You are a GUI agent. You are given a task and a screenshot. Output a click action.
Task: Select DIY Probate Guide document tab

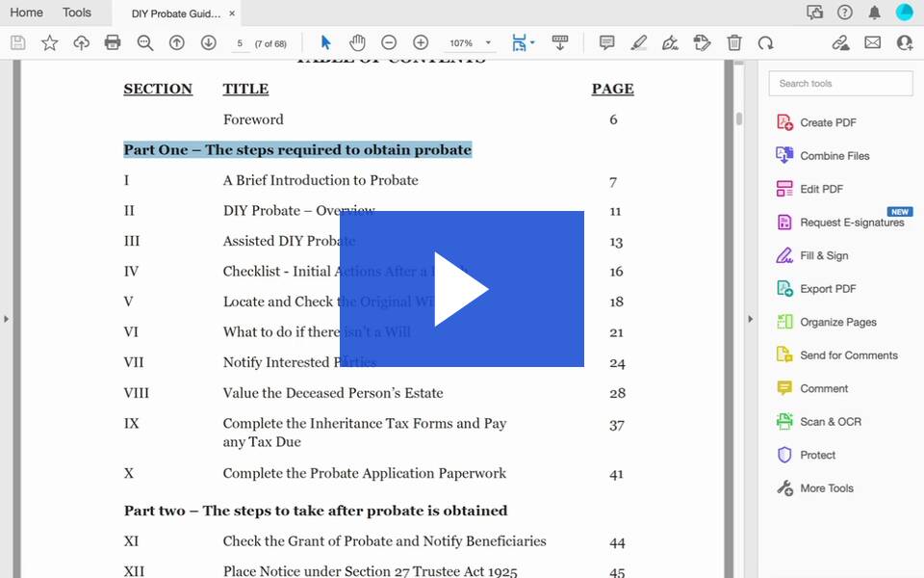click(x=175, y=13)
